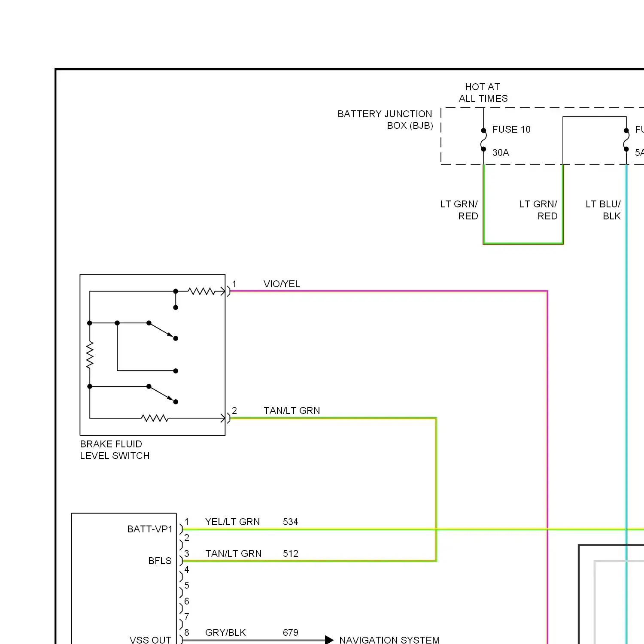Click the 'VSS OUT' pin label
644x644 pixels.
point(150,640)
